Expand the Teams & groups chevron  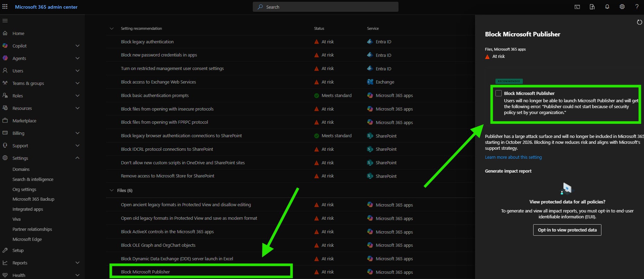[78, 83]
